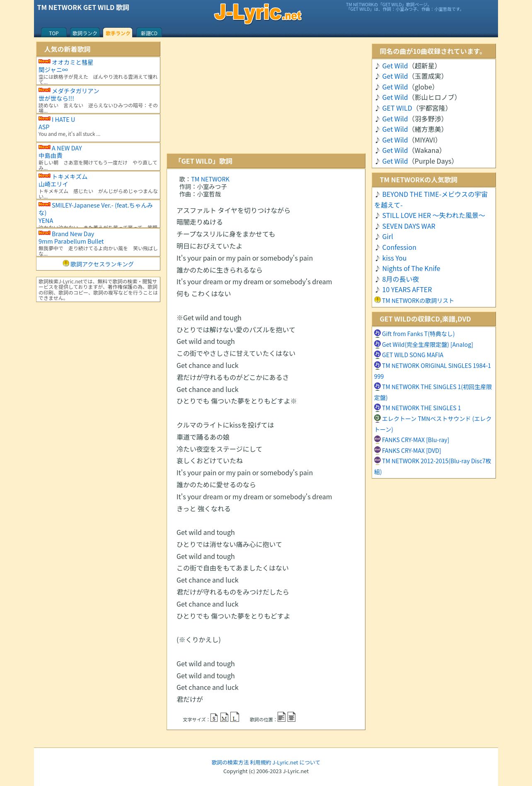Open the A NEW DAY lyrics link
This screenshot has height=786, width=532.
[x=67, y=148]
